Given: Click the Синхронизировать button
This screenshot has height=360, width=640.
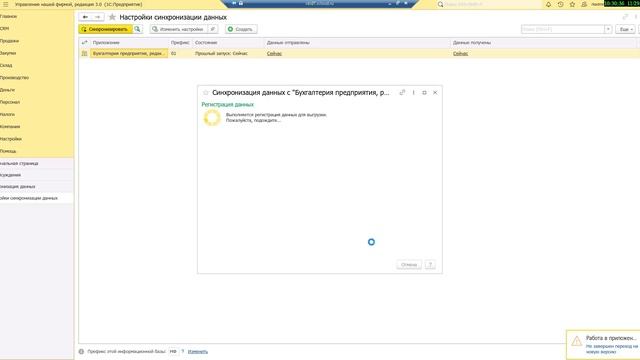Looking at the screenshot, I should [x=105, y=29].
